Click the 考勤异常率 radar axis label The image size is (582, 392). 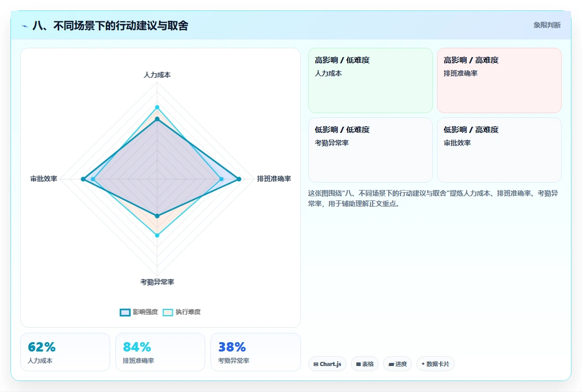(157, 282)
